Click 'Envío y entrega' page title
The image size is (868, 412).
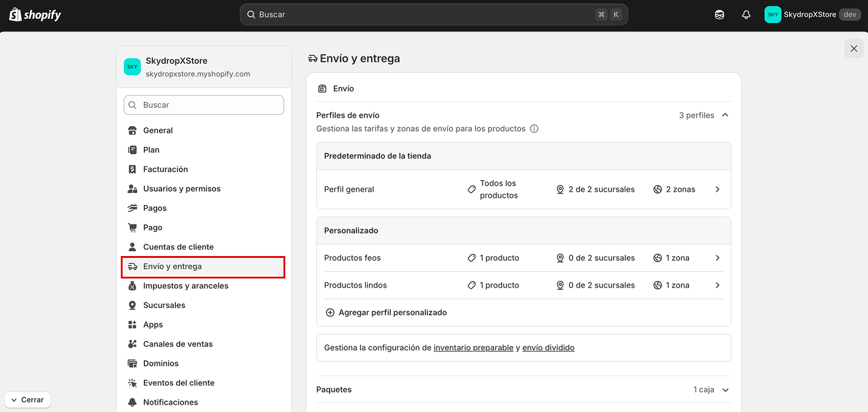360,59
